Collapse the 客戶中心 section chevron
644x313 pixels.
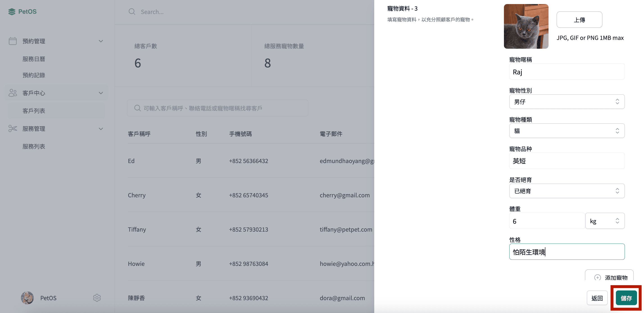click(x=101, y=93)
